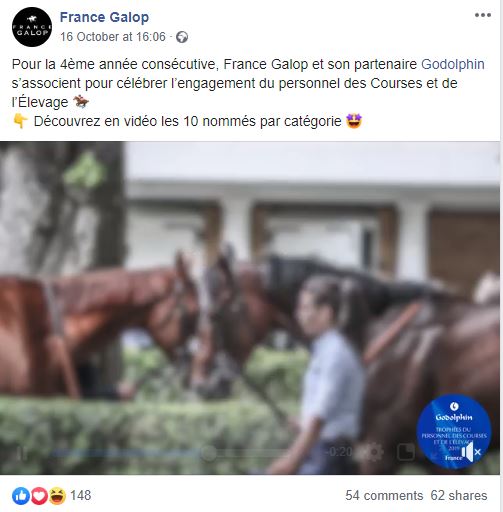
Task: Click the public globe privacy icon
Action: click(182, 37)
